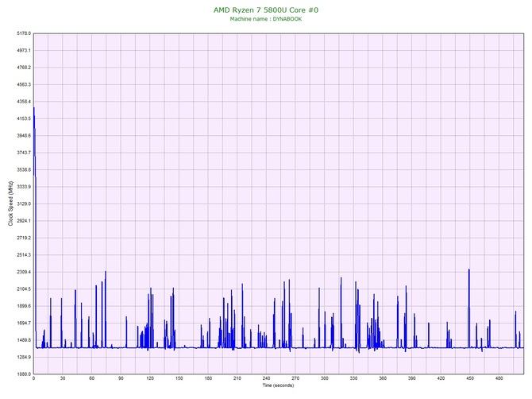Click the x-axis tick label 270
532x399 pixels.
point(295,378)
